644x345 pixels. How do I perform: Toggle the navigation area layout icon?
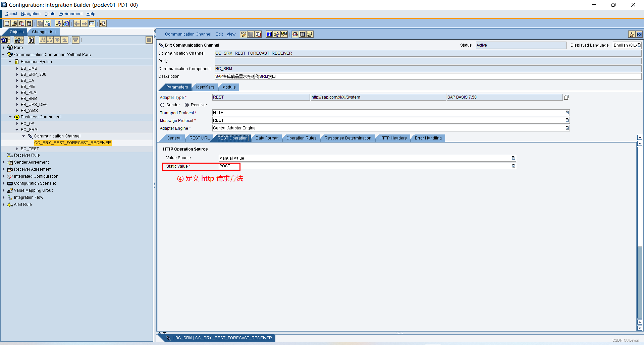pos(92,23)
